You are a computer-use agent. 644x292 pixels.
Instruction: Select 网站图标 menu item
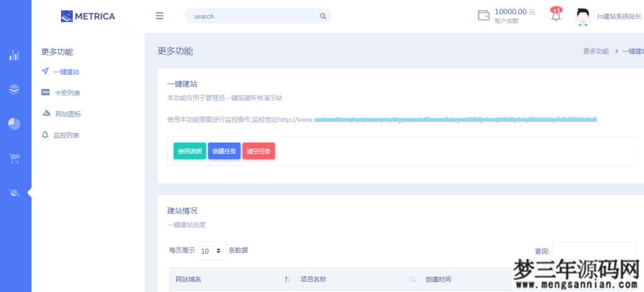pos(68,114)
